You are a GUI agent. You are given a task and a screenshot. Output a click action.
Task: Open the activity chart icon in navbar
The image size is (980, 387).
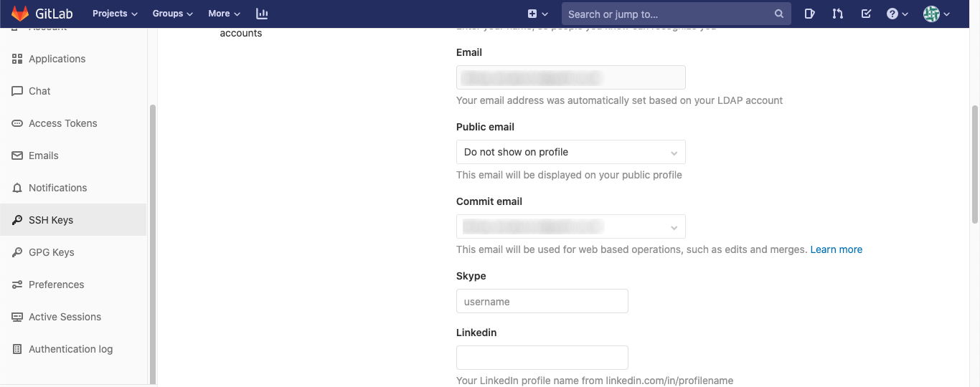262,14
